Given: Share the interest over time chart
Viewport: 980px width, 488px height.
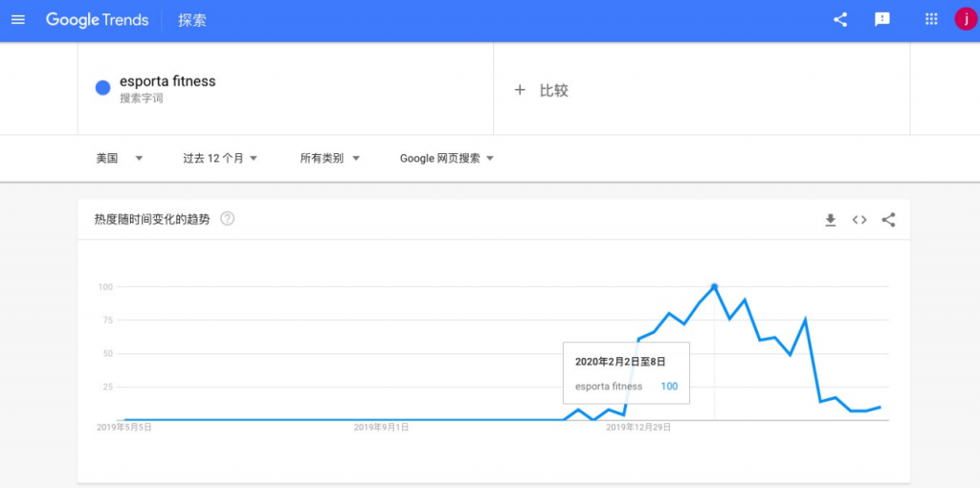Looking at the screenshot, I should click(888, 220).
